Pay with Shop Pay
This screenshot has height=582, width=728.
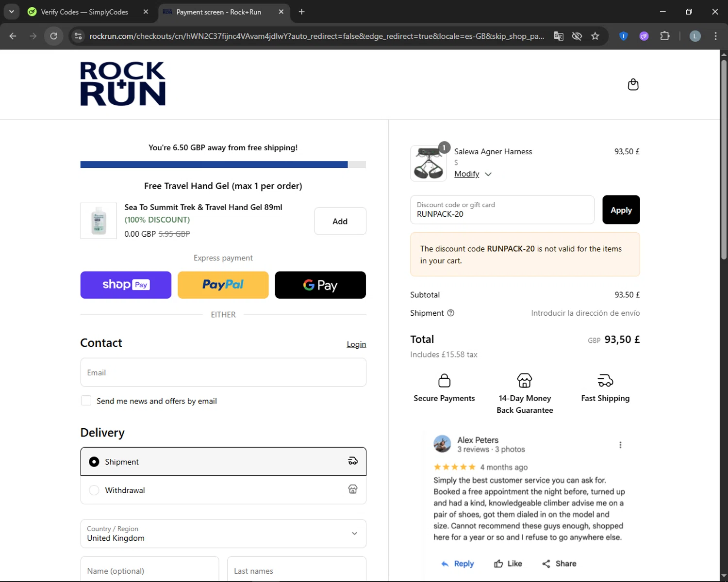pyautogui.click(x=126, y=285)
